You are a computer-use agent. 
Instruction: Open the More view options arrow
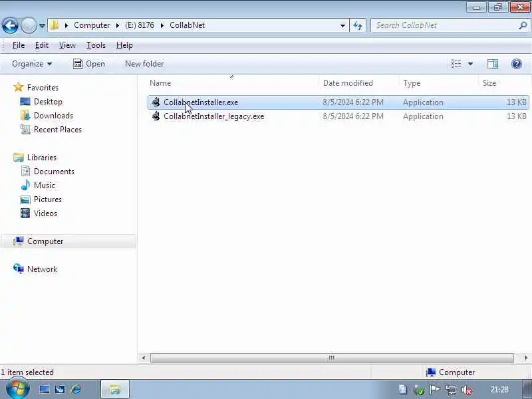pos(471,64)
